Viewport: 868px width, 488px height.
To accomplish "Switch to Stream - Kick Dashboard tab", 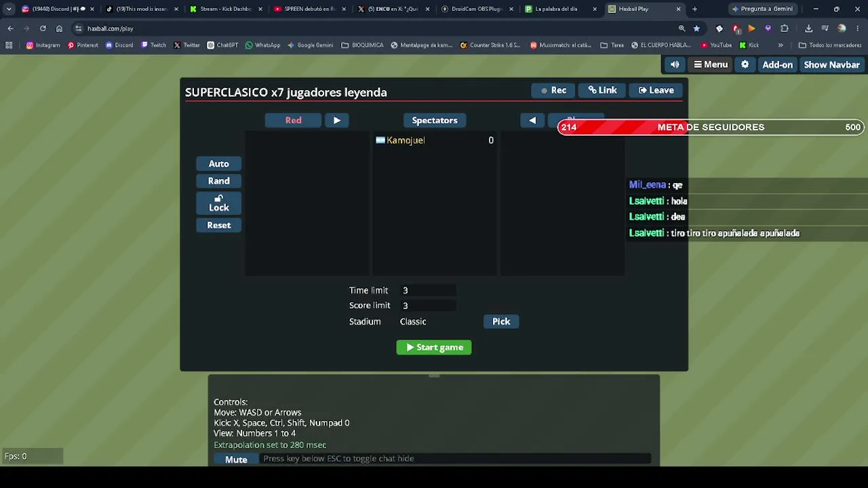I will [x=225, y=9].
